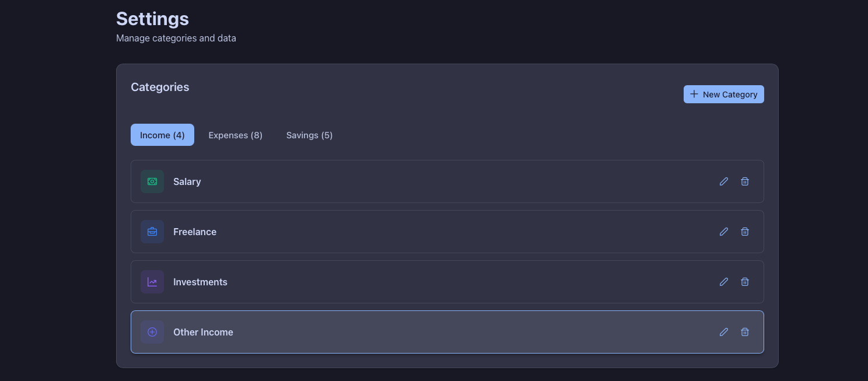868x381 pixels.
Task: Click the Freelance briefcase icon
Action: coord(152,232)
